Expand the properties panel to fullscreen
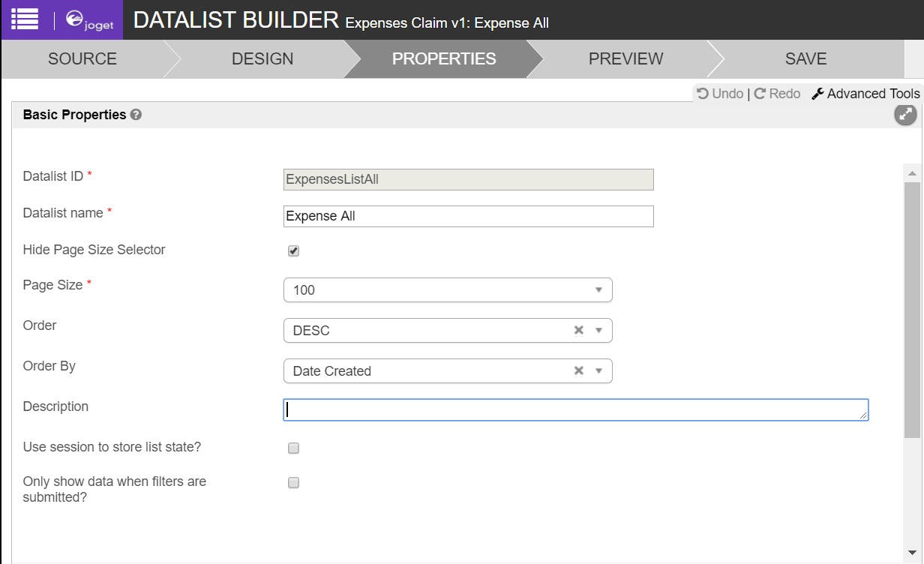 [x=905, y=115]
